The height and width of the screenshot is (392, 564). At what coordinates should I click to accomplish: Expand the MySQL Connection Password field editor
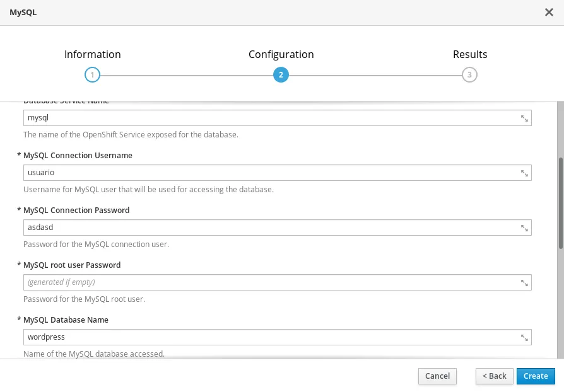[524, 228]
